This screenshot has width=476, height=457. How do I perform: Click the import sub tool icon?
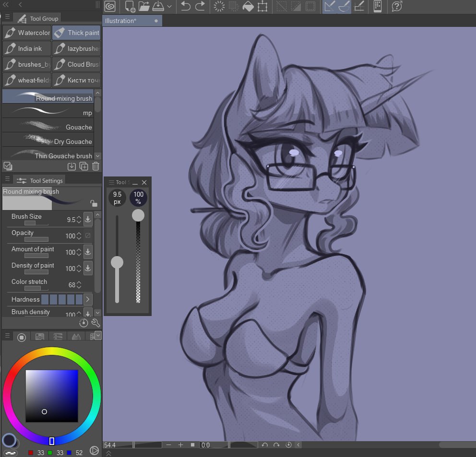(x=71, y=166)
